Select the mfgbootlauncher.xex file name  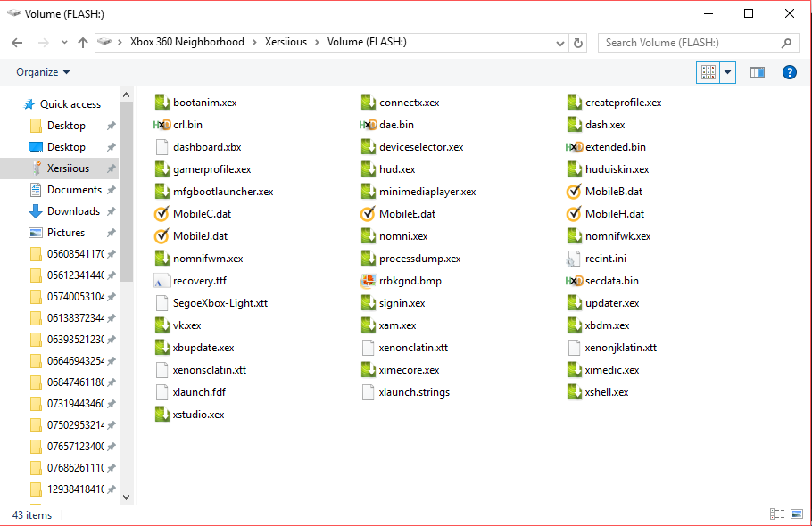point(223,192)
